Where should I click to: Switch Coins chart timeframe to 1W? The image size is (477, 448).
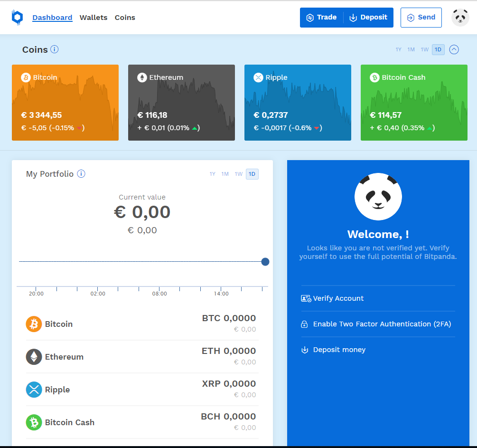(425, 49)
